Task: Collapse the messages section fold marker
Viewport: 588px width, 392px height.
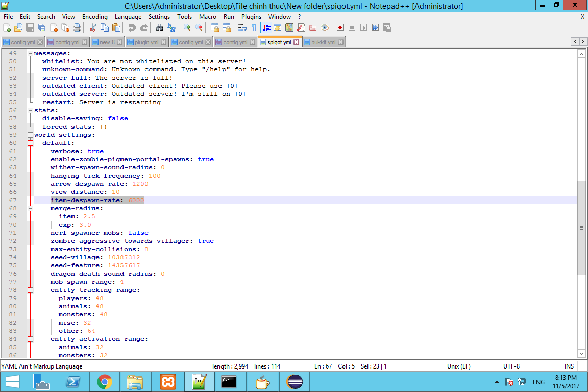Action: pyautogui.click(x=30, y=53)
